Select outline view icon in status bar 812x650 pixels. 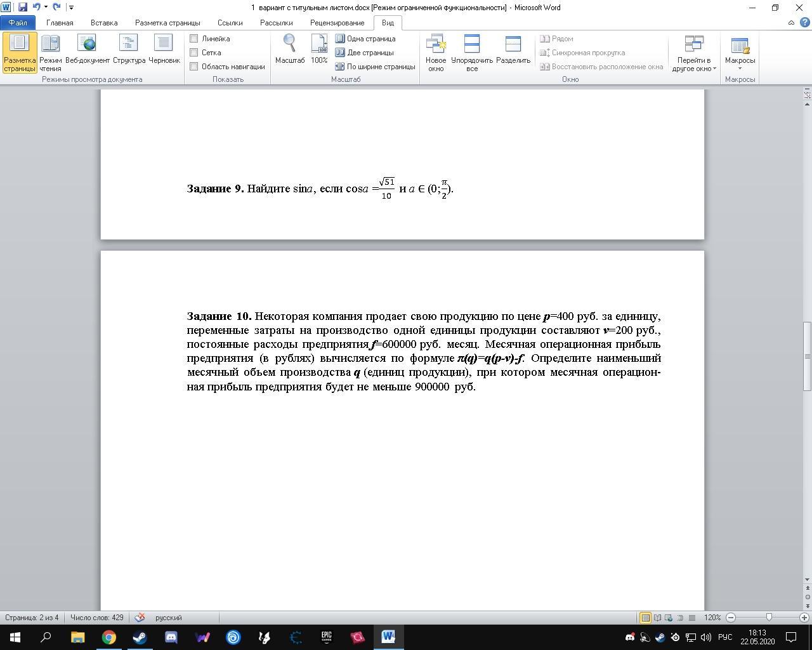680,618
